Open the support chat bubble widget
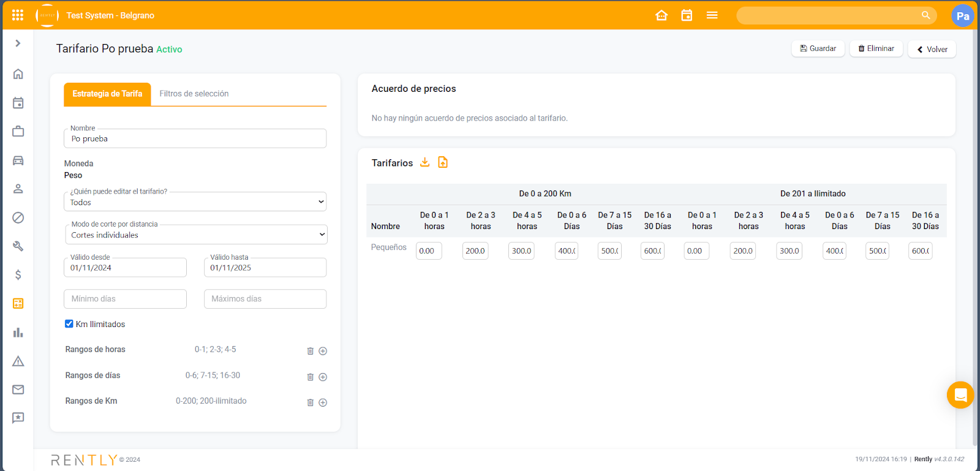 pos(960,395)
